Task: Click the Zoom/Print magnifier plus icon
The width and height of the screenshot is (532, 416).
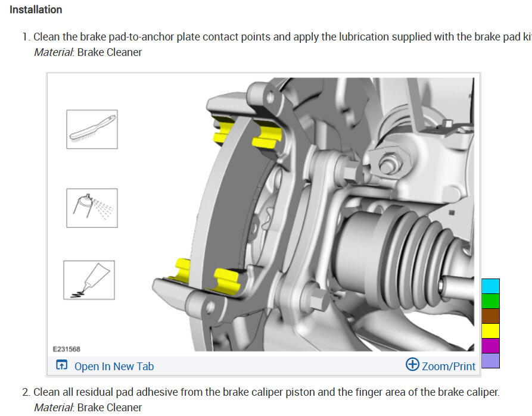Action: pyautogui.click(x=412, y=364)
